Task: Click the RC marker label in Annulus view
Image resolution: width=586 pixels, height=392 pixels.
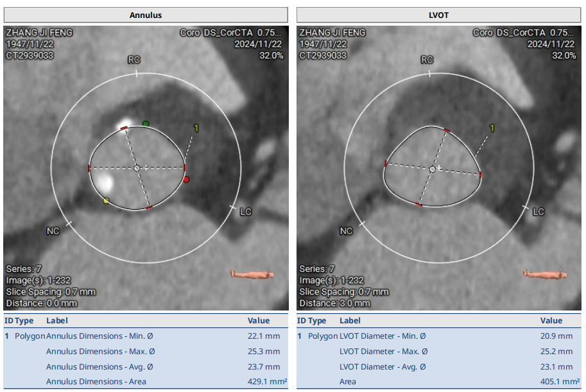Action: (x=134, y=60)
